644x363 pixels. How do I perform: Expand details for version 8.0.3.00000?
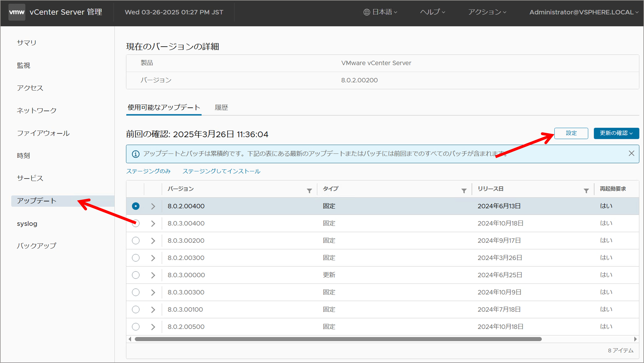tap(153, 275)
